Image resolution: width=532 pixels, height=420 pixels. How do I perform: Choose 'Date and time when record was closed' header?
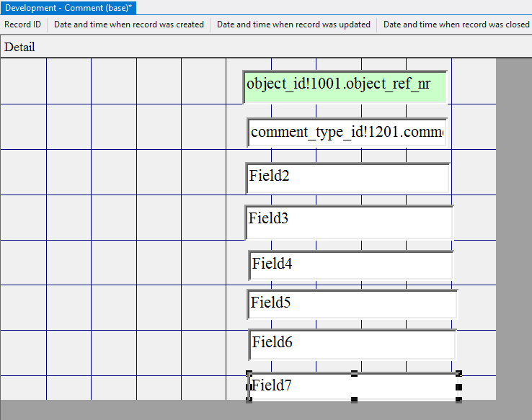(456, 24)
